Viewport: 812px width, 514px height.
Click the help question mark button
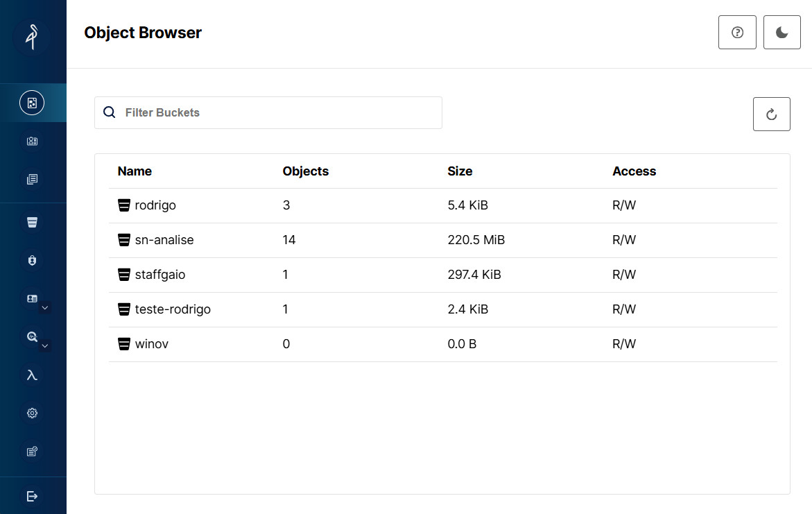(737, 33)
